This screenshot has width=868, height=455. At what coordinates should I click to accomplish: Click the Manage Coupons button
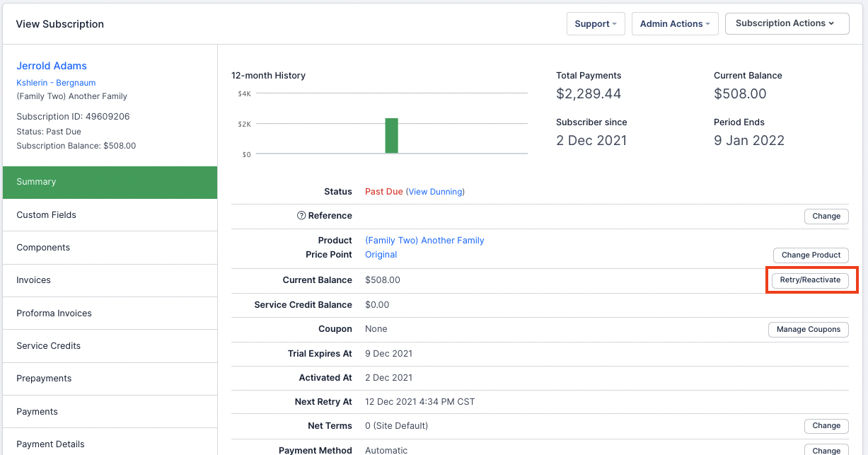pos(809,329)
